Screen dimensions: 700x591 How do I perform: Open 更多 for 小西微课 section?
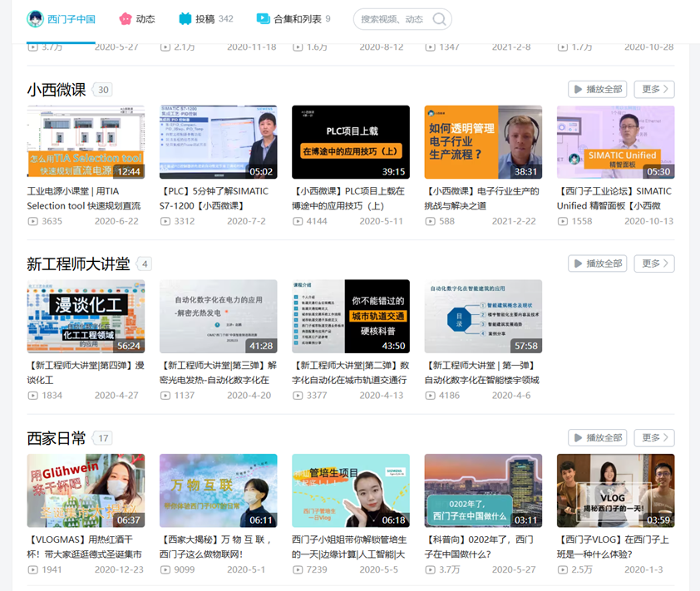(655, 89)
